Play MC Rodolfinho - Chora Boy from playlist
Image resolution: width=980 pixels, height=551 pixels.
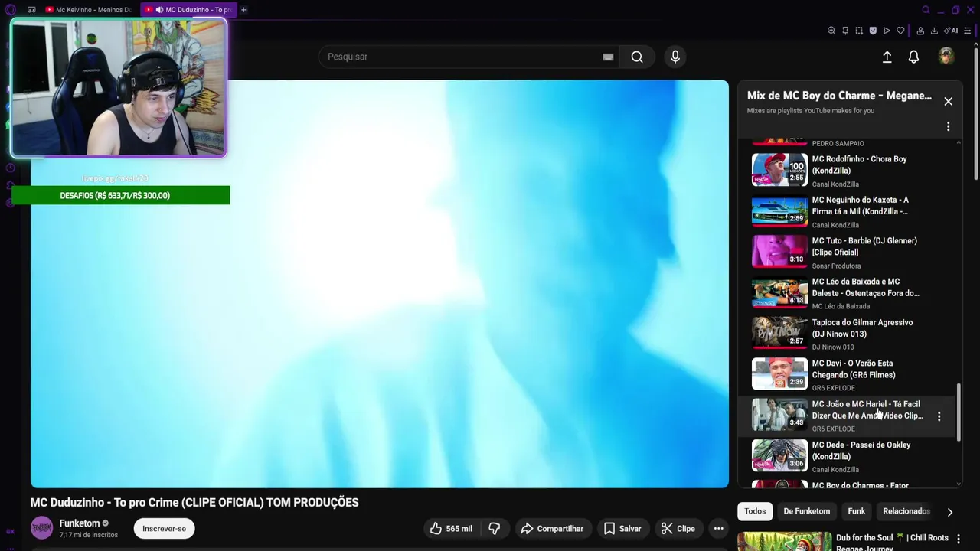[859, 165]
